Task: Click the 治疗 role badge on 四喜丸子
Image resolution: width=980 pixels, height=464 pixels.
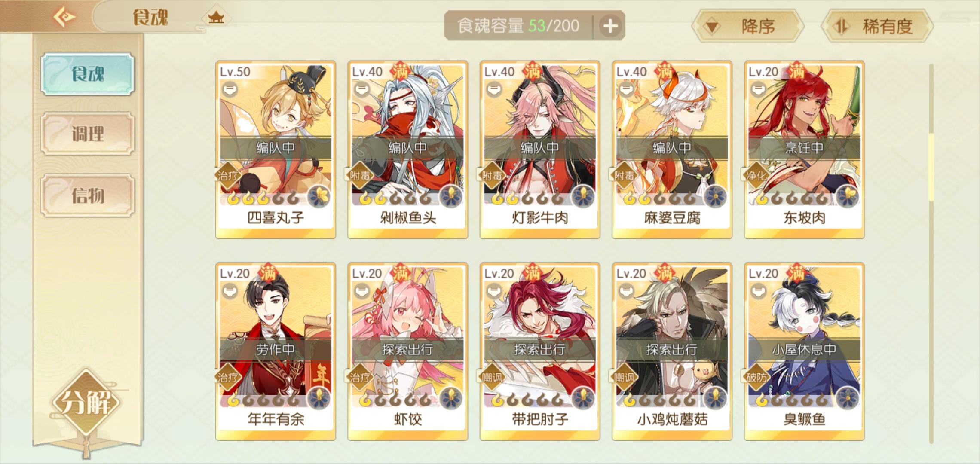Action: (x=227, y=176)
